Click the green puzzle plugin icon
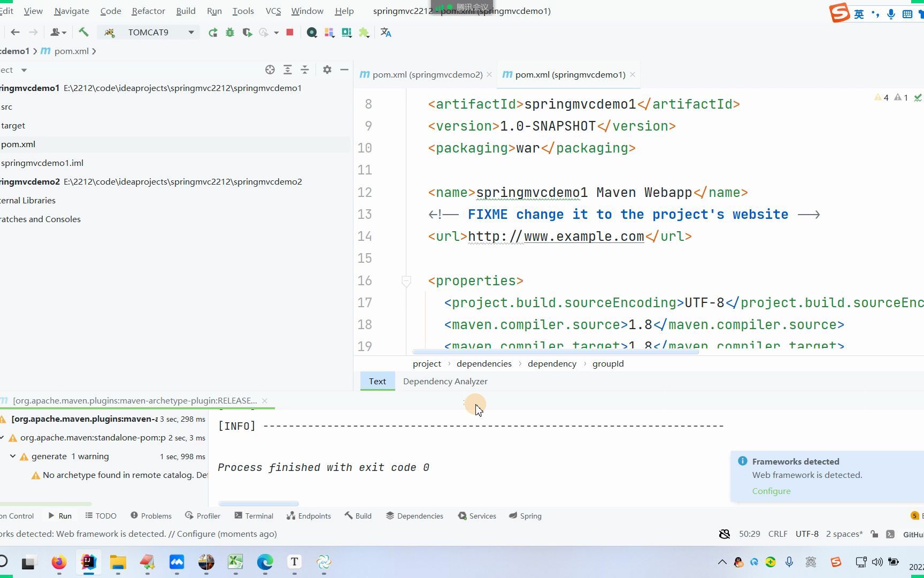 point(364,33)
